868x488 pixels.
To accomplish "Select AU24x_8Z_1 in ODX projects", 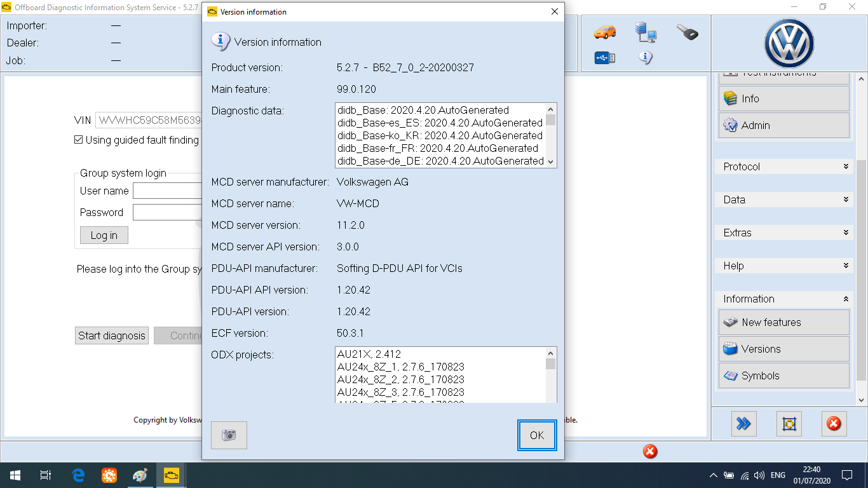I will coord(400,367).
